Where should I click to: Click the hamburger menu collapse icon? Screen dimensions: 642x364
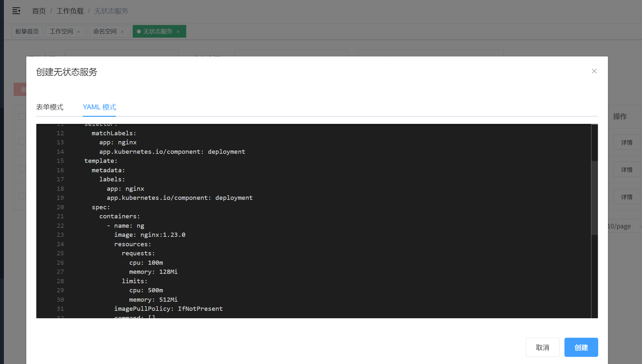tap(16, 11)
